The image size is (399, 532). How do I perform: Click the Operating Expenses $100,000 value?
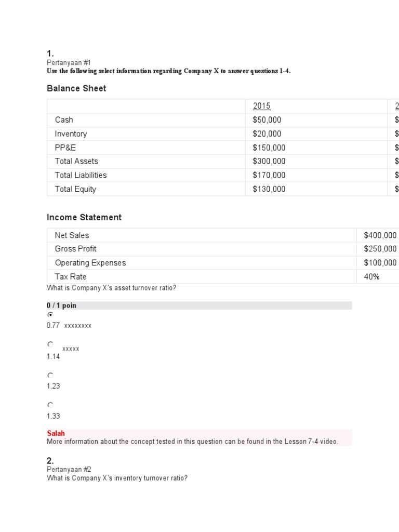point(380,263)
